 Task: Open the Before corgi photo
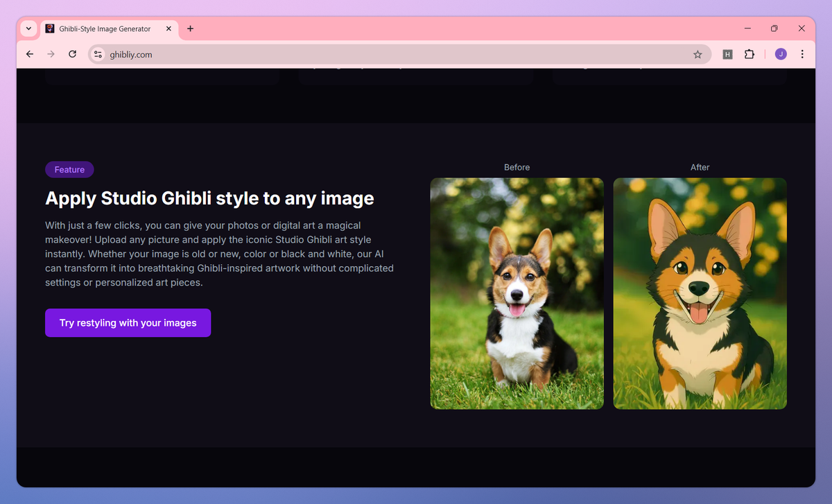[x=517, y=293]
